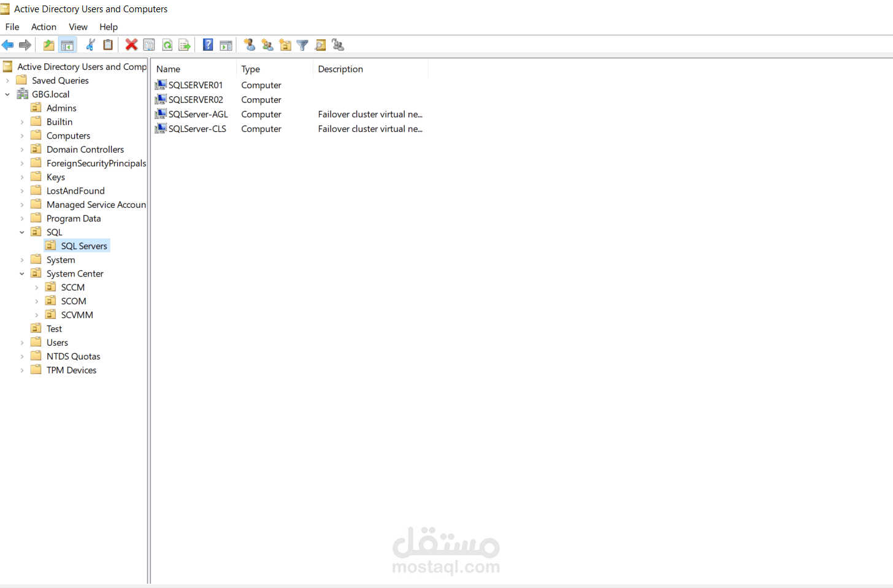This screenshot has width=893, height=588.
Task: Click the clipboard icon in the toolbar
Action: [x=108, y=45]
